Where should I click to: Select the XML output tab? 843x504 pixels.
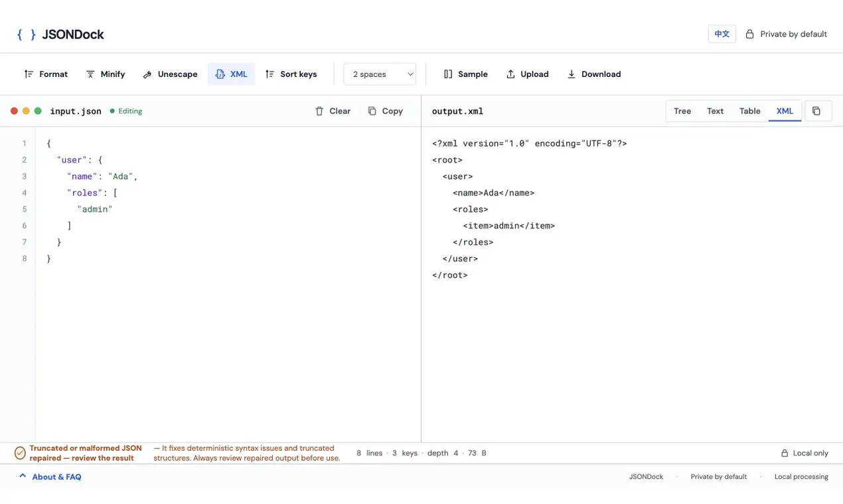coord(785,111)
